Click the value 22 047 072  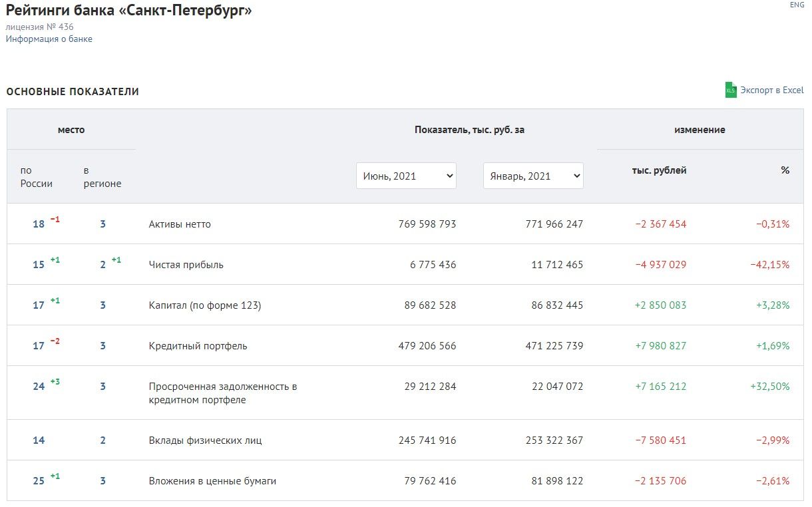tap(557, 387)
